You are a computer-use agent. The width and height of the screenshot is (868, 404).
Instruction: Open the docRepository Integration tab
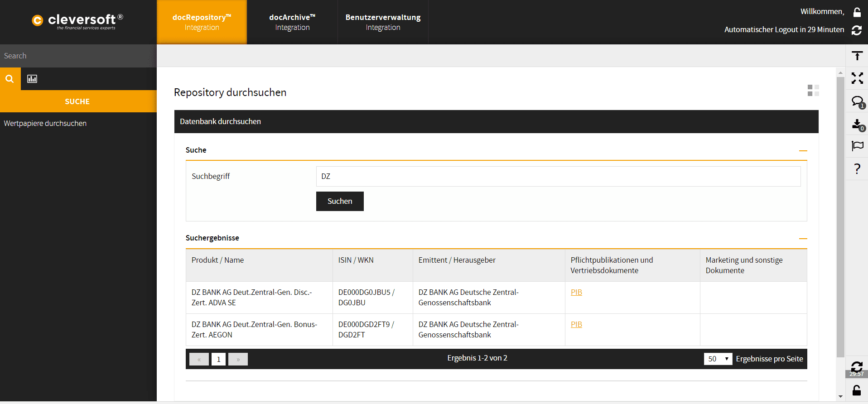tap(202, 22)
